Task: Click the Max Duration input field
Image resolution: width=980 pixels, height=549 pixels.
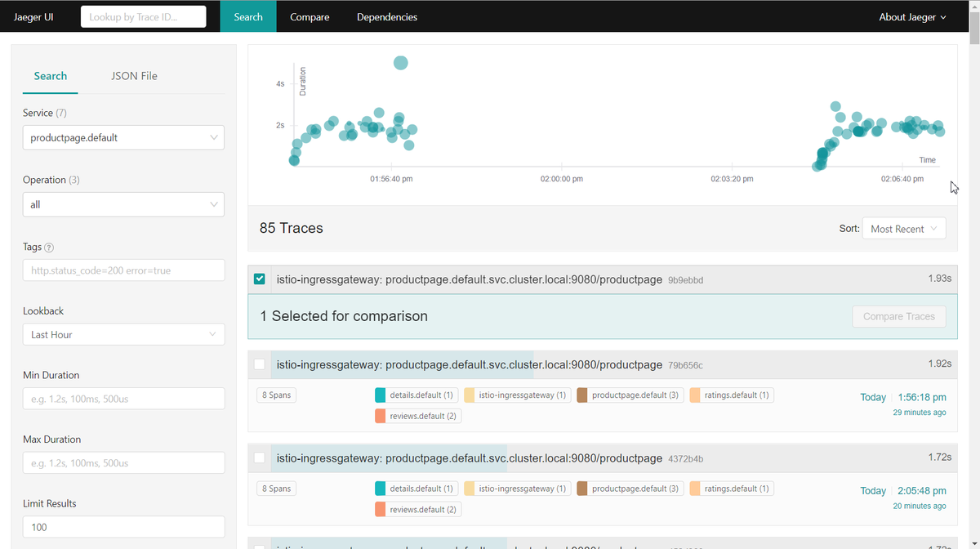Action: click(123, 463)
